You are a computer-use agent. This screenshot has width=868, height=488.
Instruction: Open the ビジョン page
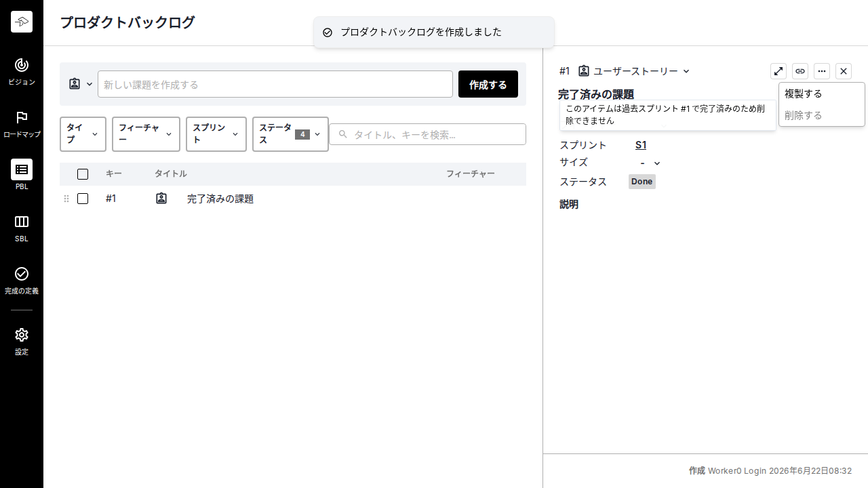tap(22, 71)
